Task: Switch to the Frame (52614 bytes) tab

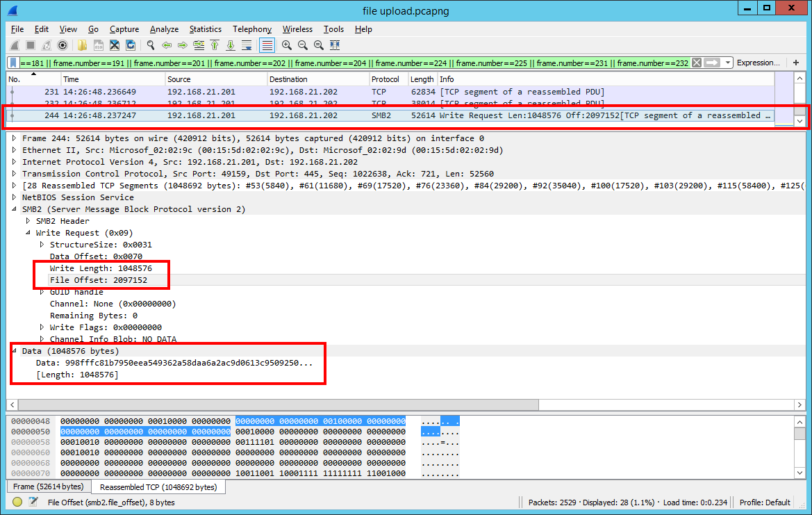Action: coord(48,487)
